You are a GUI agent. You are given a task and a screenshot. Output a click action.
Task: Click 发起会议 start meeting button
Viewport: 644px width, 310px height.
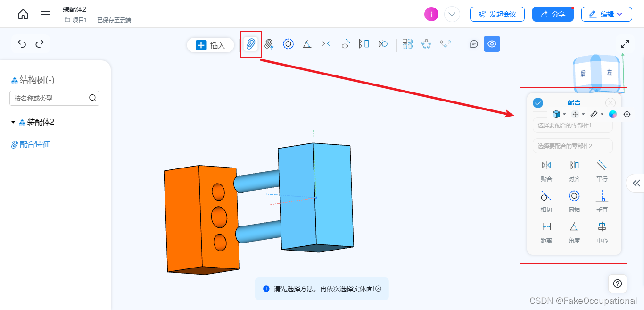[497, 14]
